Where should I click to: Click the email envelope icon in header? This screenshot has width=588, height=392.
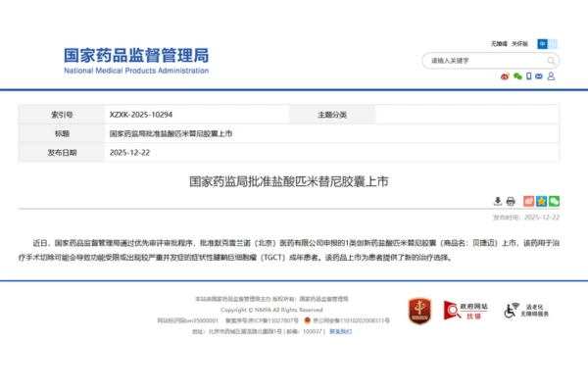tap(542, 75)
